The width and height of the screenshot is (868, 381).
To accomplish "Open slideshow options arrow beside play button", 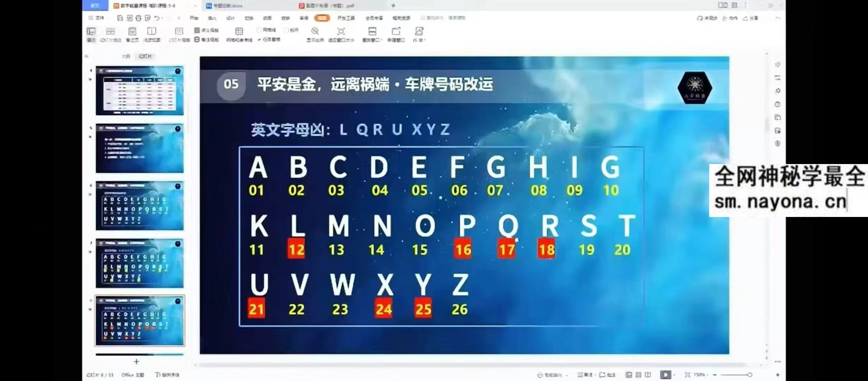I will point(674,375).
